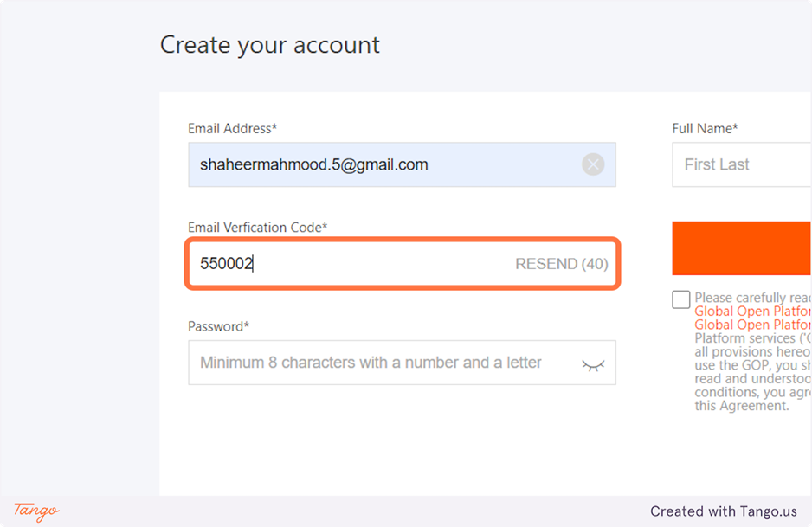The width and height of the screenshot is (812, 527).
Task: Click into the Email Verification Code field
Action: (346, 264)
